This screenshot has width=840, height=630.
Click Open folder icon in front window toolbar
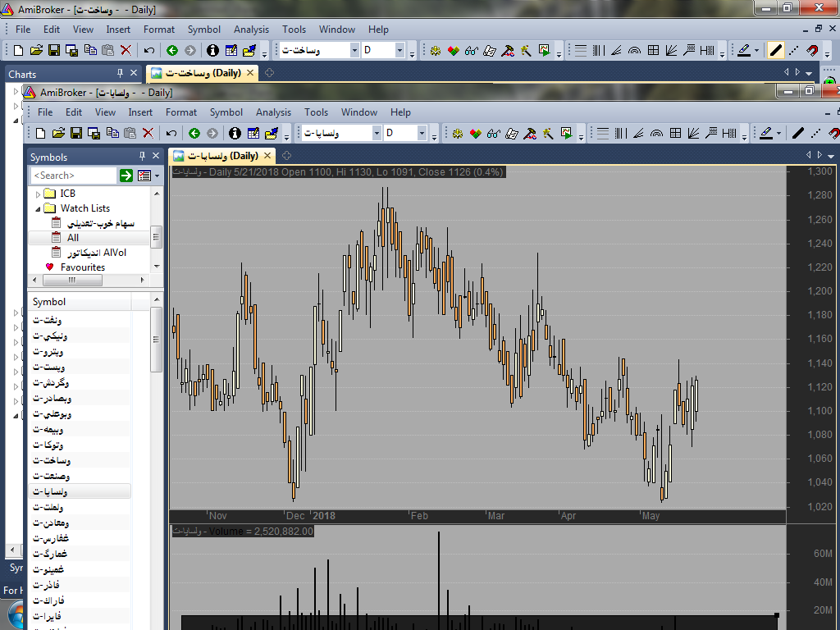[58, 134]
